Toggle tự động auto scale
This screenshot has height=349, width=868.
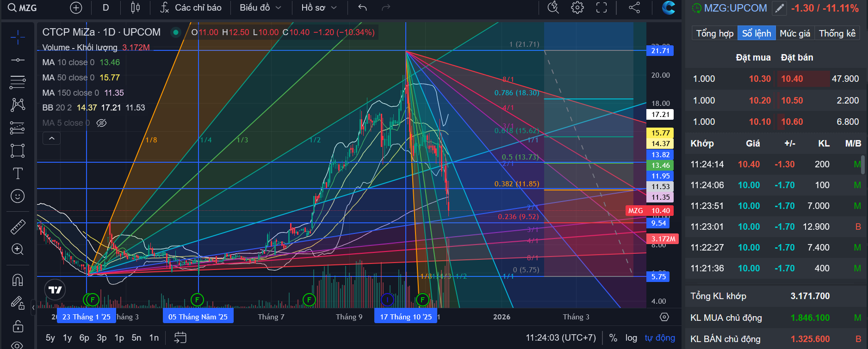(660, 338)
